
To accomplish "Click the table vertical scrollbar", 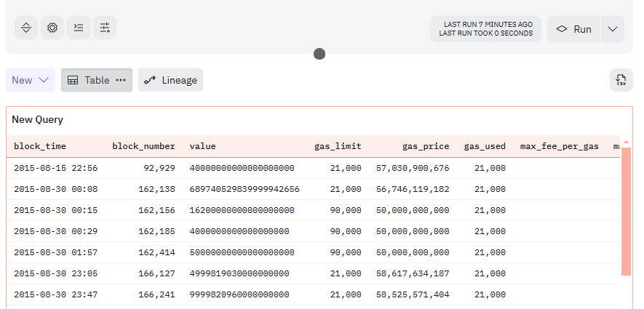I will point(626,212).
